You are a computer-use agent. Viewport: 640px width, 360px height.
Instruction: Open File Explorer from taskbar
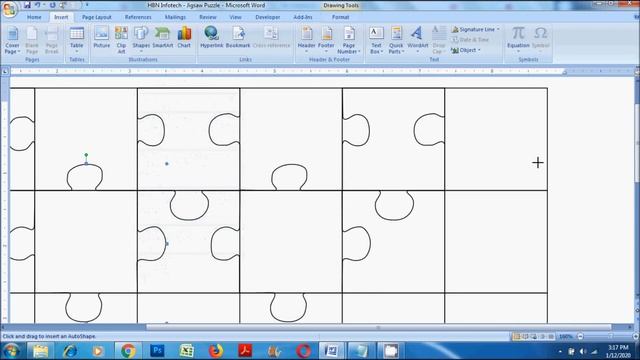pos(40,351)
